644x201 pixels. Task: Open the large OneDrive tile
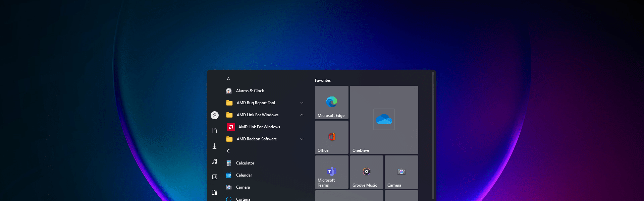[x=384, y=120]
